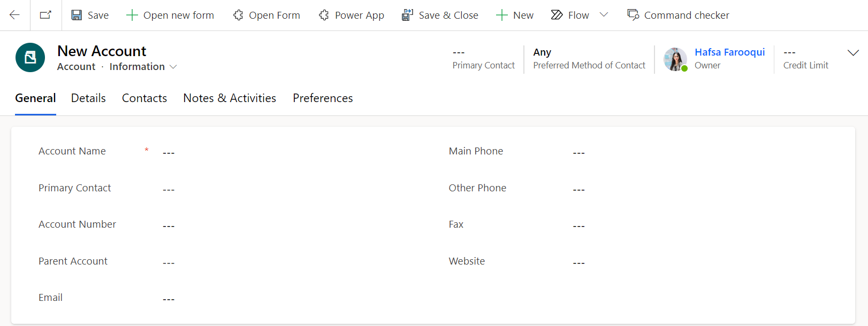Click Hafsa Farooqui's profile picture
The image size is (868, 326).
(x=675, y=59)
